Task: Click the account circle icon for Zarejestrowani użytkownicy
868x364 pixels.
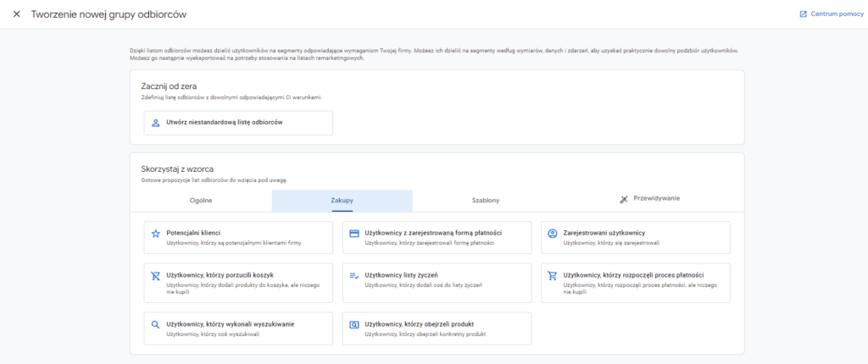Action: coord(552,234)
